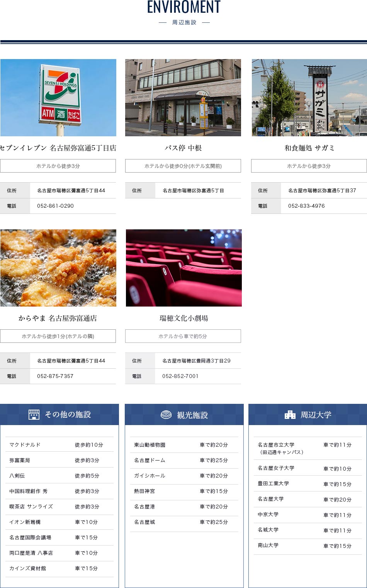Viewport: 367px width, 588px height.
Task: Click the ホテルから車で約5分 button
Action: [x=183, y=336]
